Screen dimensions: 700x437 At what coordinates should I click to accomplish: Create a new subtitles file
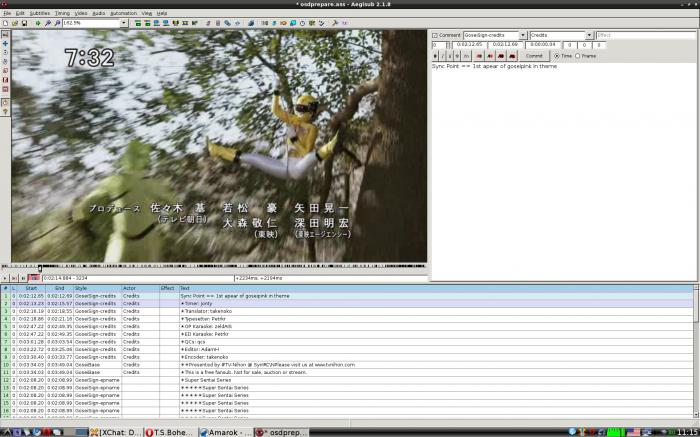point(5,23)
